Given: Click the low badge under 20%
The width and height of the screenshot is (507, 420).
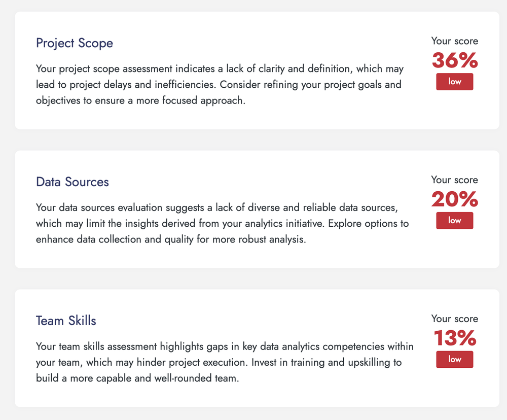Looking at the screenshot, I should [x=455, y=221].
